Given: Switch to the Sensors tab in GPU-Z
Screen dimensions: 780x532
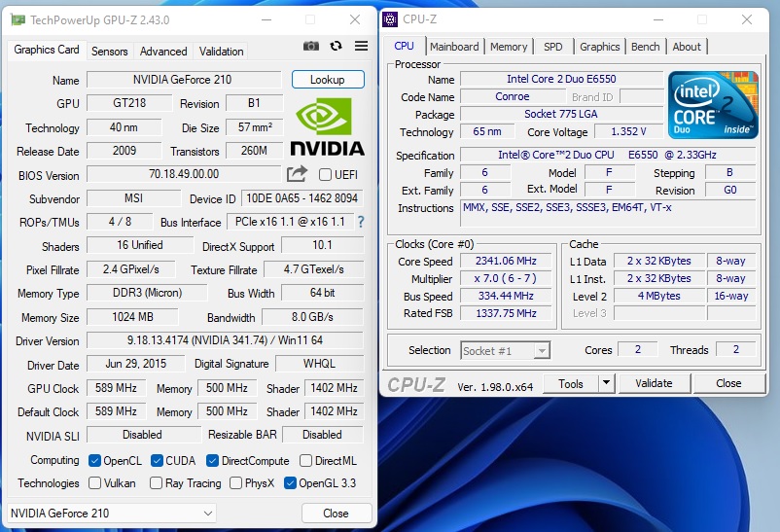Looking at the screenshot, I should pyautogui.click(x=110, y=52).
